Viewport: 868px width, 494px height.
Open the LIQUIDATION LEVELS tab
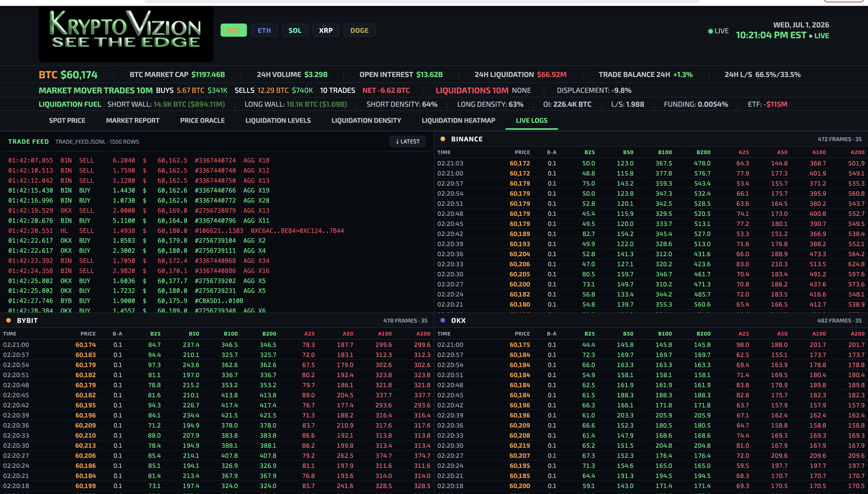pyautogui.click(x=278, y=120)
